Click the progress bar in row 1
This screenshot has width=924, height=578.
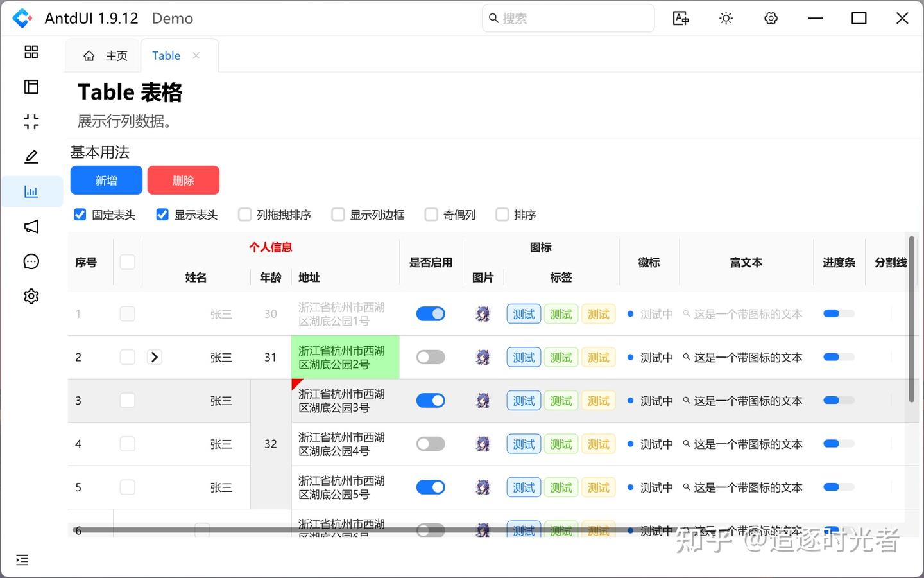click(839, 313)
